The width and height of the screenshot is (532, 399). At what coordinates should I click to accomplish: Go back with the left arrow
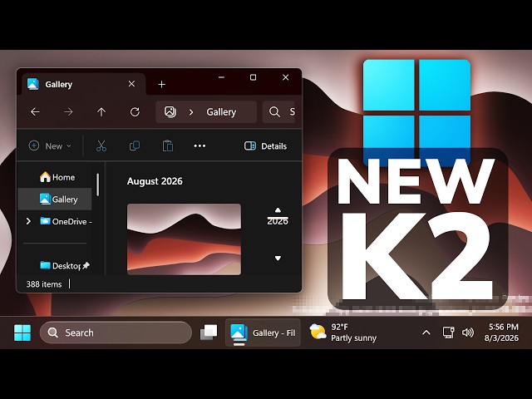(35, 111)
